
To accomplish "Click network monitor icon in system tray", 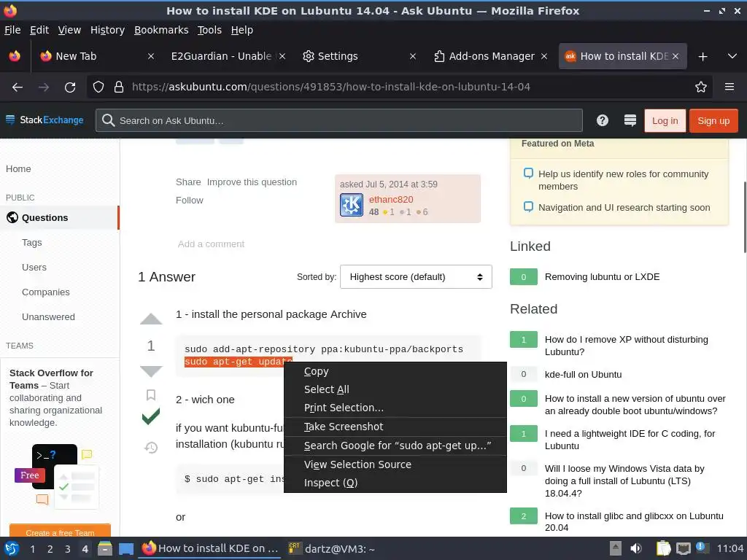I will (x=683, y=548).
